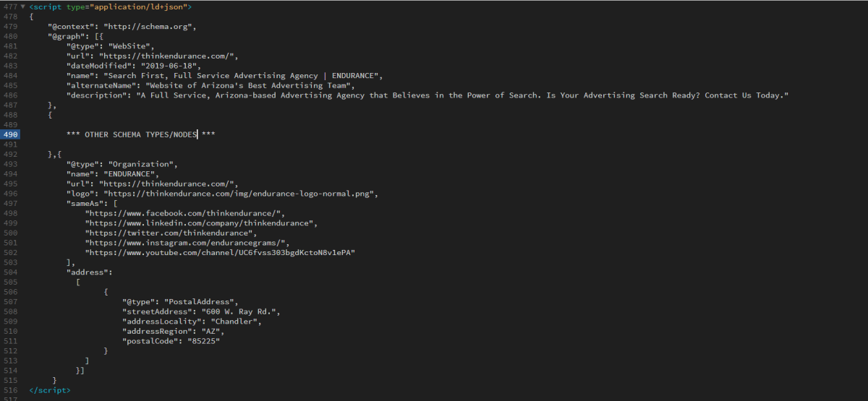This screenshot has height=401, width=868.
Task: Click the postalCode "85225" value
Action: (203, 341)
